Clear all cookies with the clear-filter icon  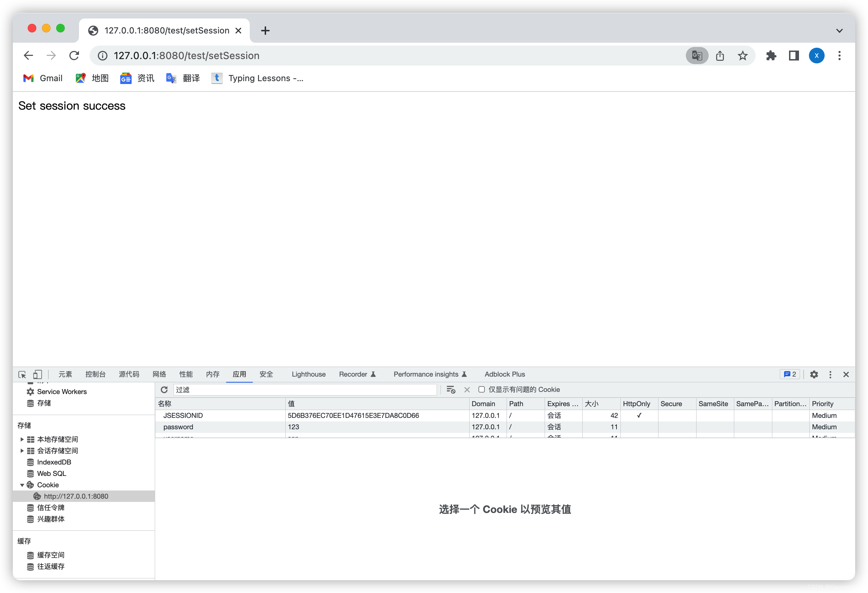point(451,390)
